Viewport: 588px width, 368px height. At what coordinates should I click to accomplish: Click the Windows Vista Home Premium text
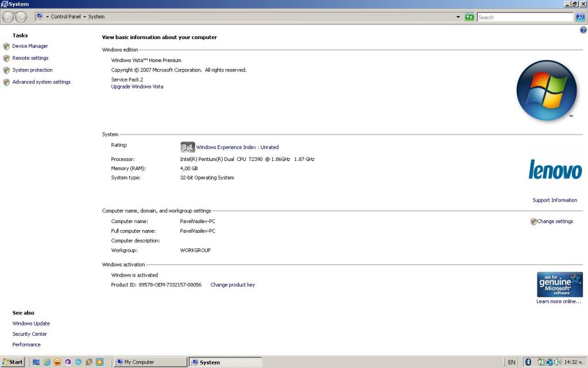(x=146, y=60)
